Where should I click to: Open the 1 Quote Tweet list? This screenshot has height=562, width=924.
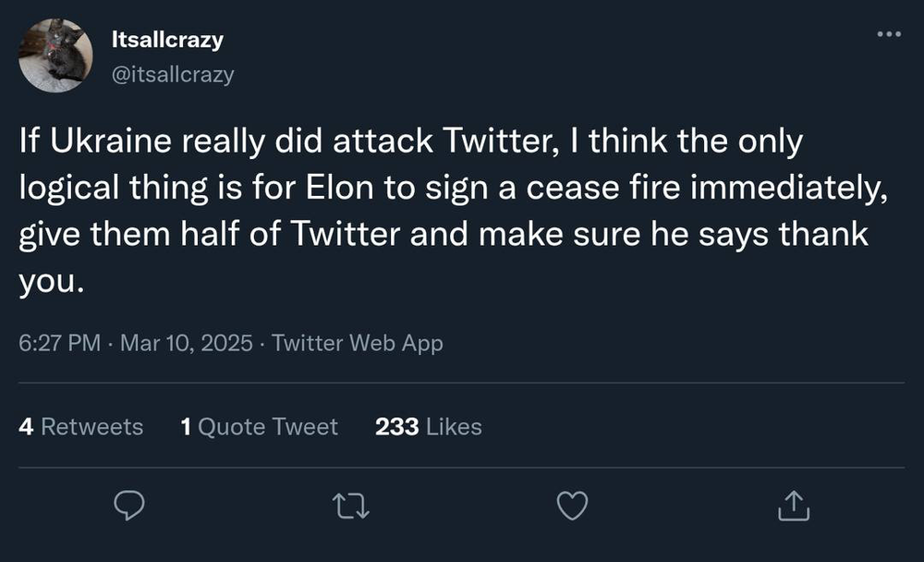coord(259,426)
